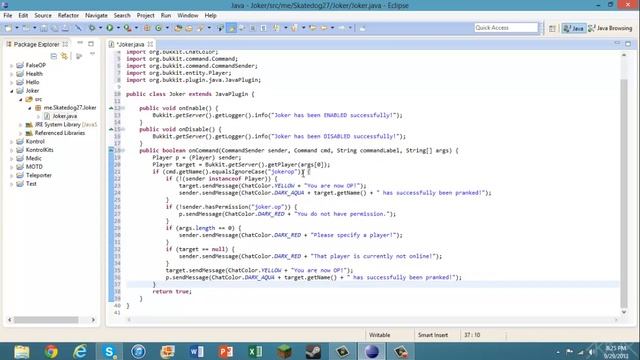Click the editor vertical scrollbar
Image resolution: width=640 pixels, height=360 pixels.
[624, 193]
